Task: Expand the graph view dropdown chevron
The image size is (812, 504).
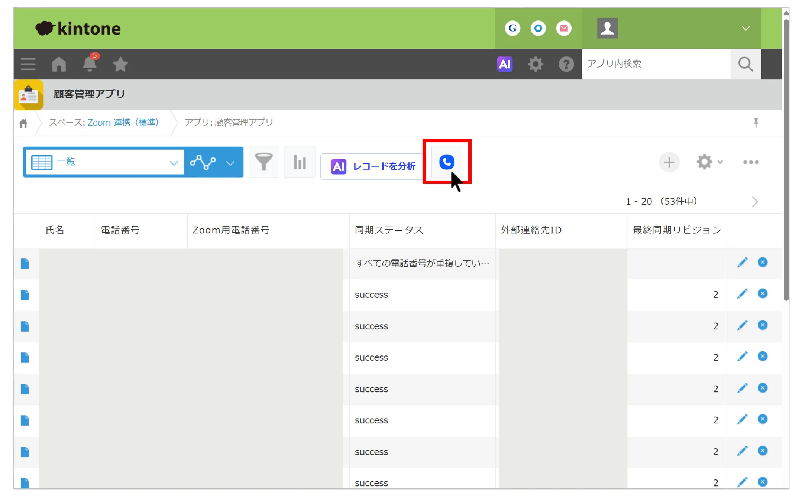Action: (230, 163)
